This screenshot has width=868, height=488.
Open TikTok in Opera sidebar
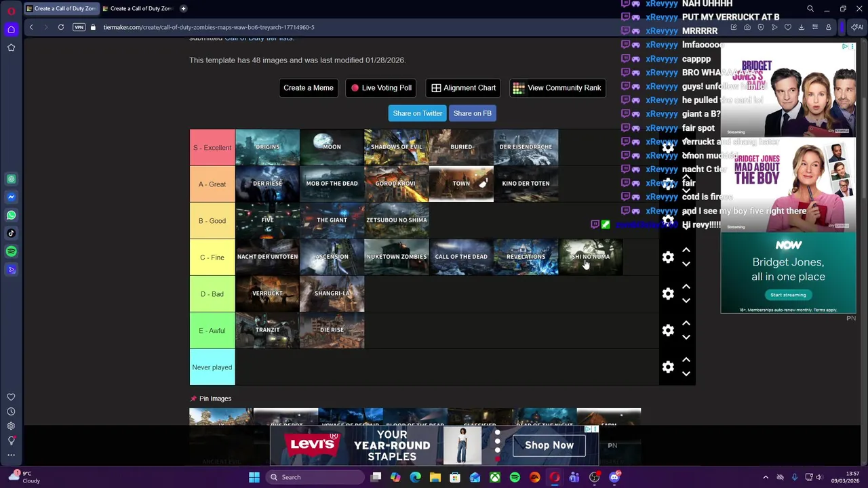(x=11, y=233)
